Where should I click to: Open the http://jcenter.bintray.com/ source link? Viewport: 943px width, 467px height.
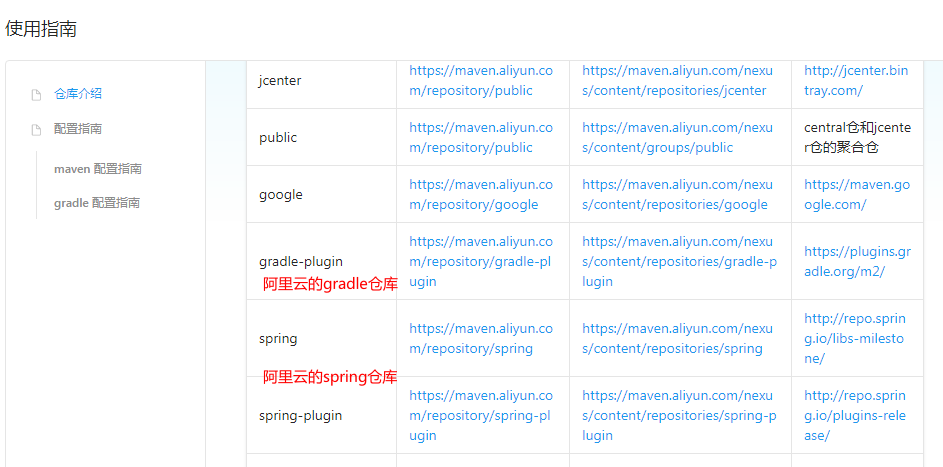(x=856, y=81)
